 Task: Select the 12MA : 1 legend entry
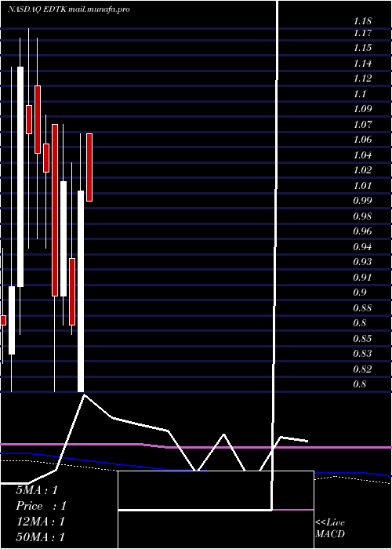click(41, 522)
